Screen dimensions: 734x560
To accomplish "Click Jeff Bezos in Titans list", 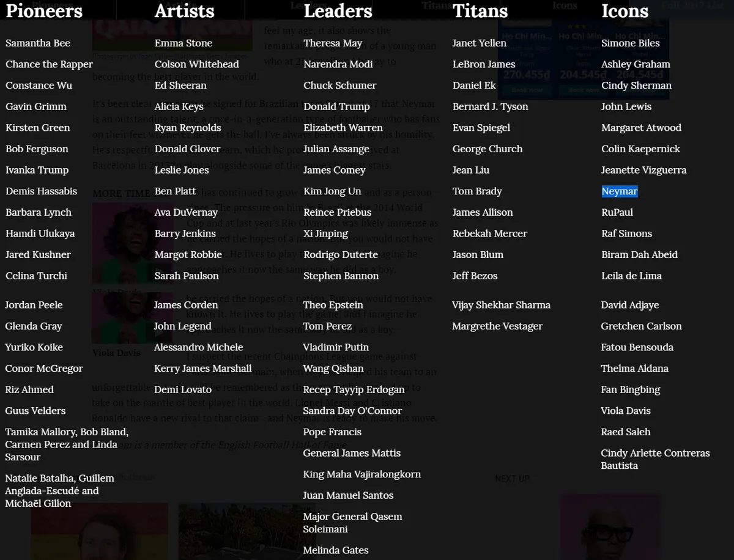I will coord(475,276).
